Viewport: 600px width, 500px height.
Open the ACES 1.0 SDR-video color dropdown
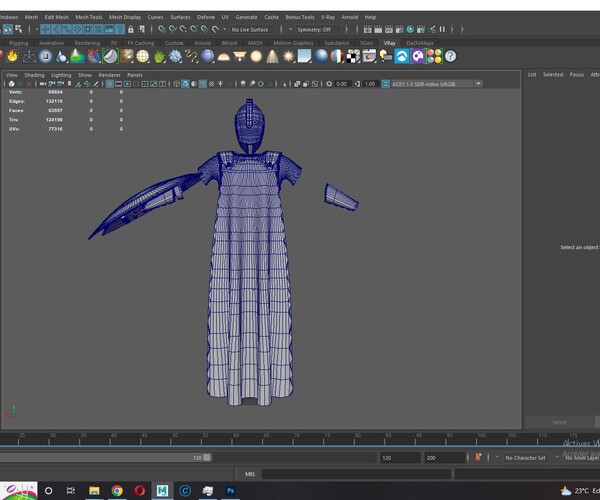[x=436, y=84]
